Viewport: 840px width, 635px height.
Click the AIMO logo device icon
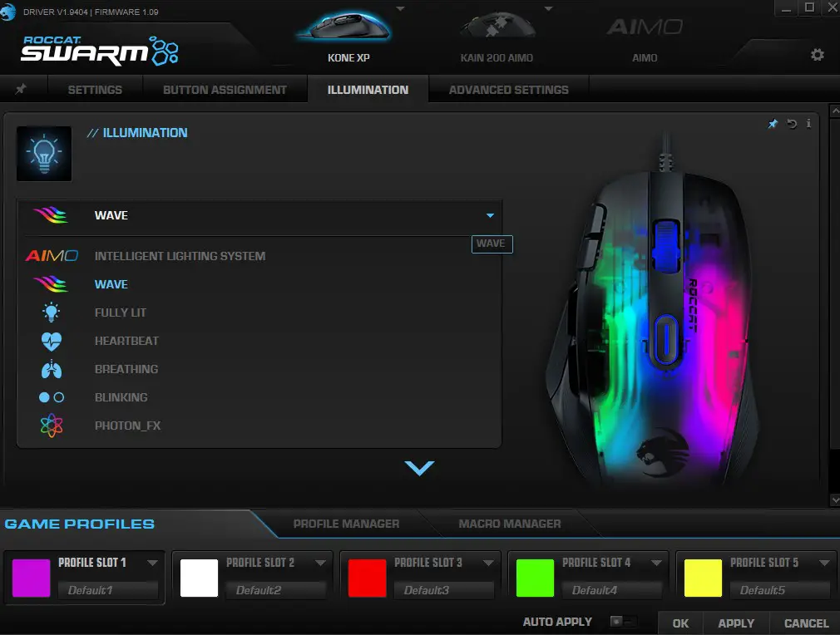point(645,27)
